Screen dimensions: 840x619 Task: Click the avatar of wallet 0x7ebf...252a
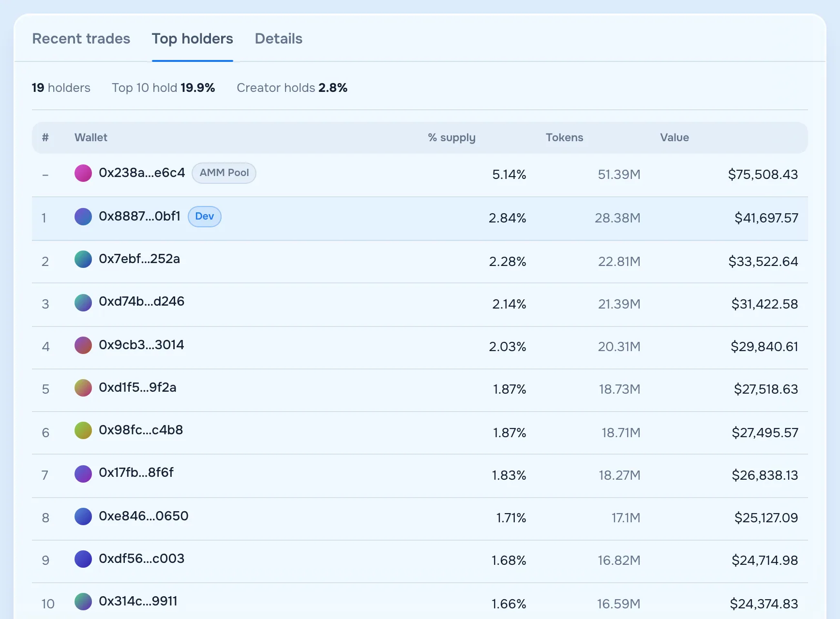[83, 259]
